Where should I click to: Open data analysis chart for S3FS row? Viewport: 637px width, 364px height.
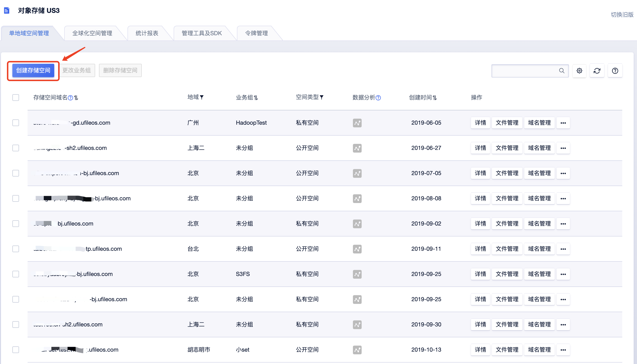pos(357,274)
